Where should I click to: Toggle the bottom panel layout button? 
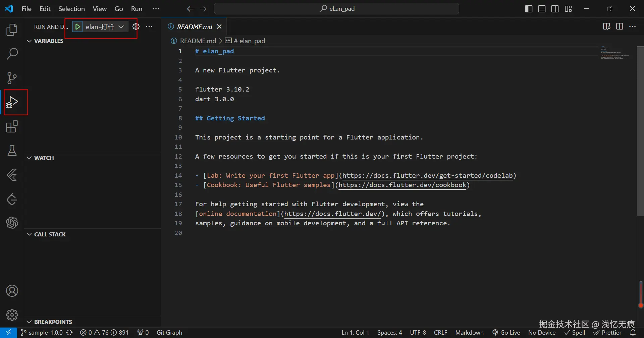point(542,9)
